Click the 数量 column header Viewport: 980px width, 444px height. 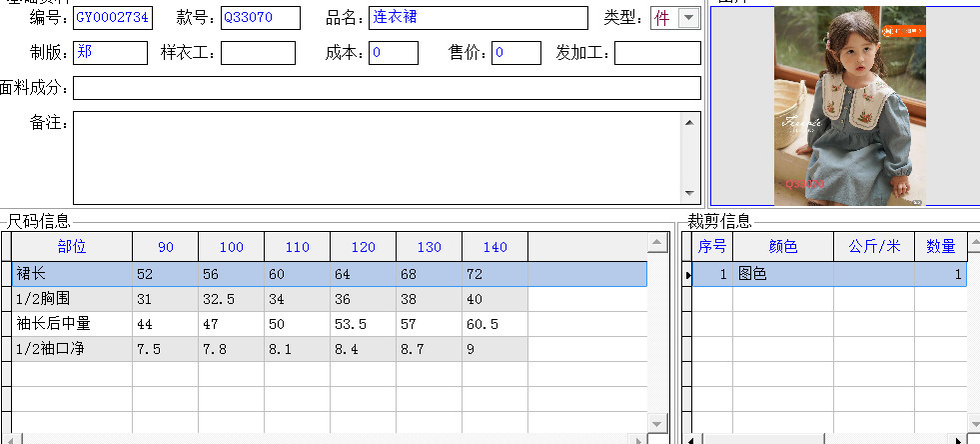point(941,246)
